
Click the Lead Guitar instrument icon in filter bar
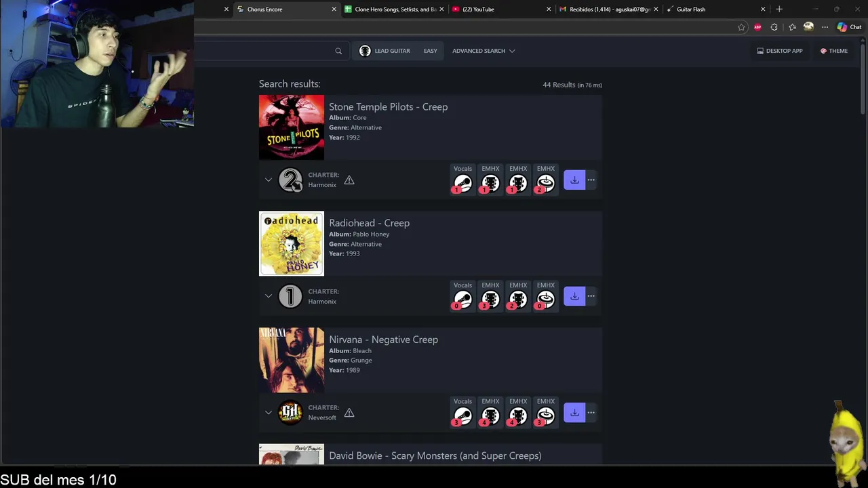(x=365, y=51)
